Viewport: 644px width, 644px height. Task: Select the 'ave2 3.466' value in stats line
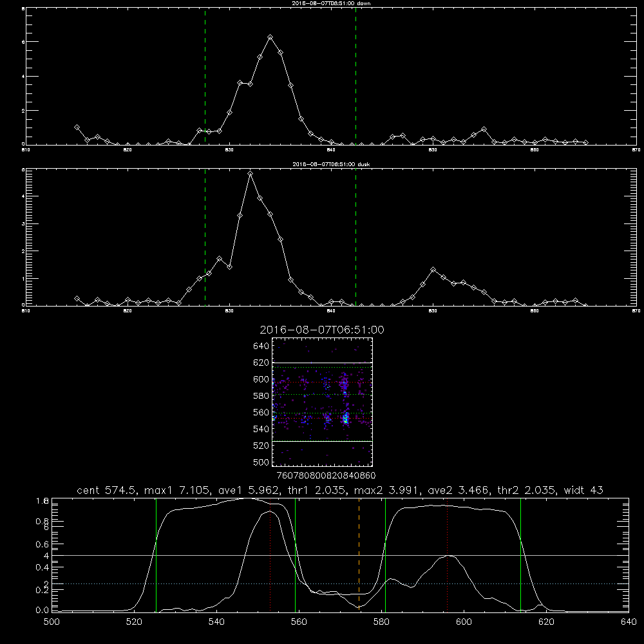(458, 490)
